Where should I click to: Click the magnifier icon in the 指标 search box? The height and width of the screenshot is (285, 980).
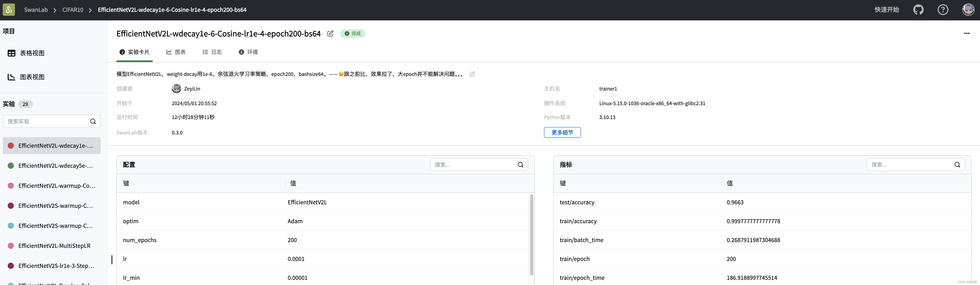click(x=957, y=165)
